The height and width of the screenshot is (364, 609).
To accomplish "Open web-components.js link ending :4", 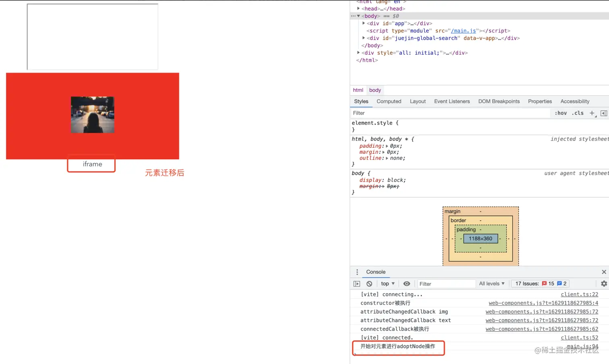I will (x=543, y=303).
